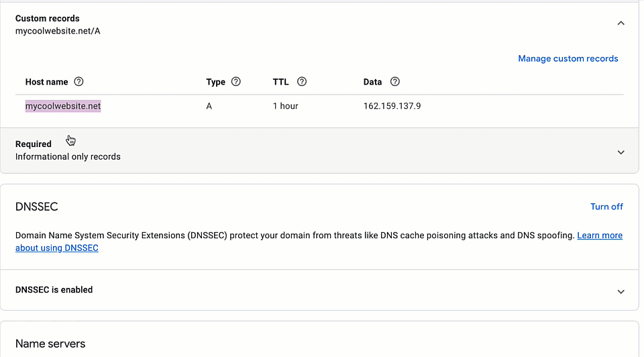Select the mycoolwebsite.net host name cell
The image size is (644, 357).
[x=63, y=106]
